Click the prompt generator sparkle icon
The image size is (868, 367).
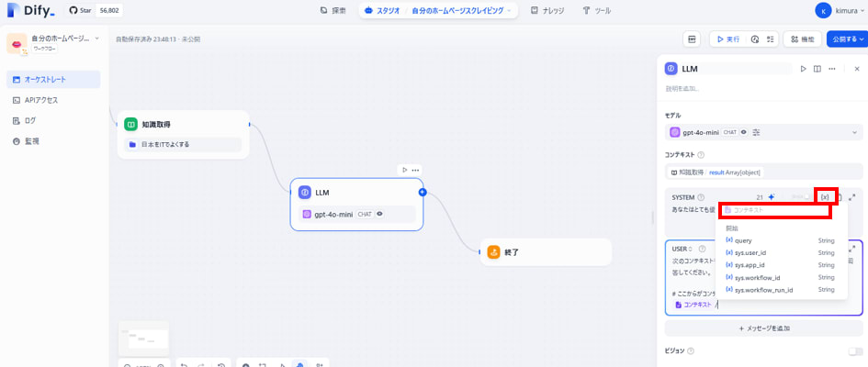pos(772,196)
